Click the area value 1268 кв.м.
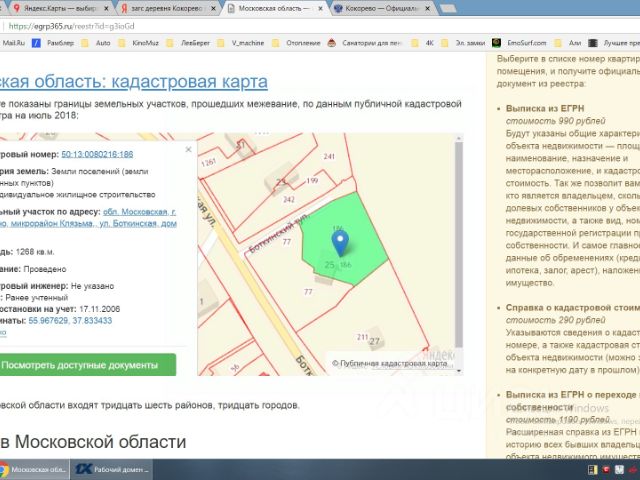Screen dimensions: 640x480 point(35,252)
